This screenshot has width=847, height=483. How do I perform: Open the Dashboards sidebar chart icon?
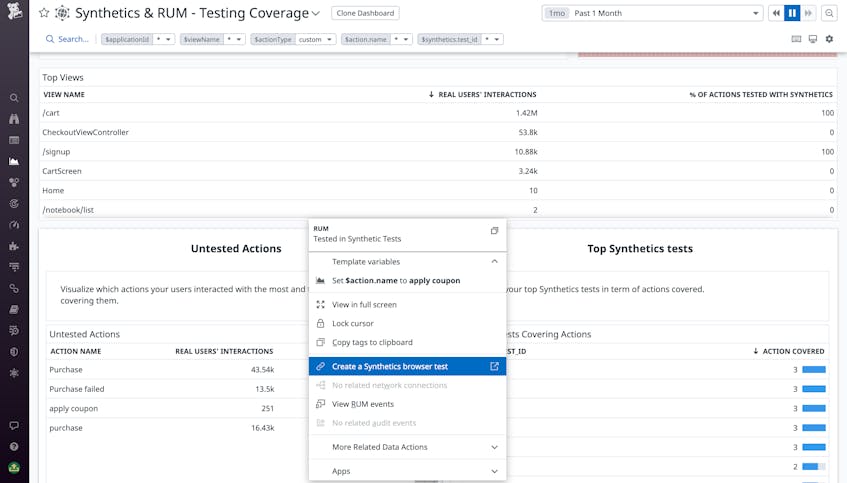(14, 161)
